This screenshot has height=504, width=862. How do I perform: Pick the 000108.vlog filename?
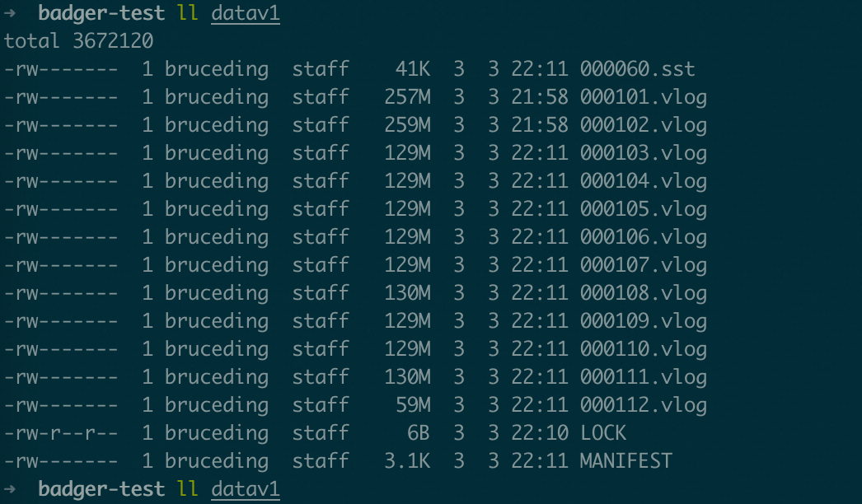pyautogui.click(x=643, y=293)
